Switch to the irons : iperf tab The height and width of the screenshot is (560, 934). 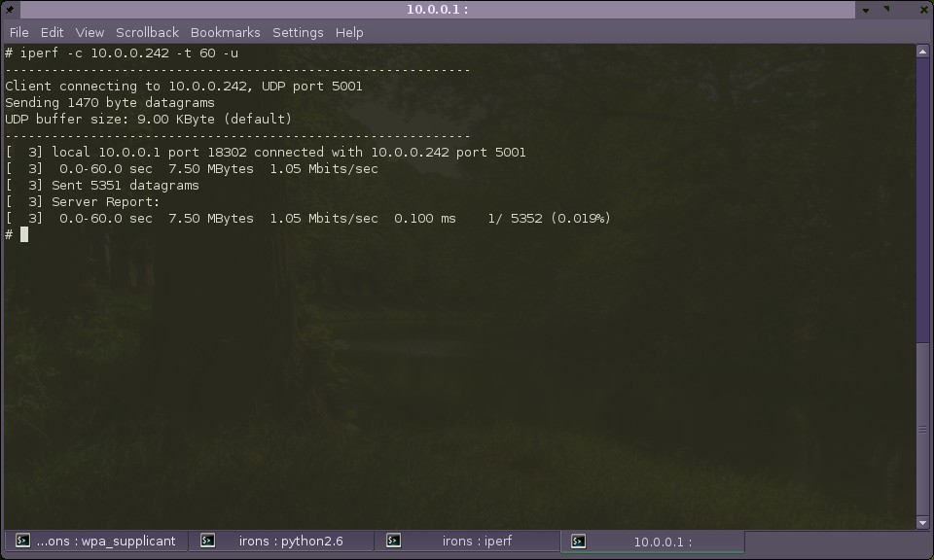[467, 541]
